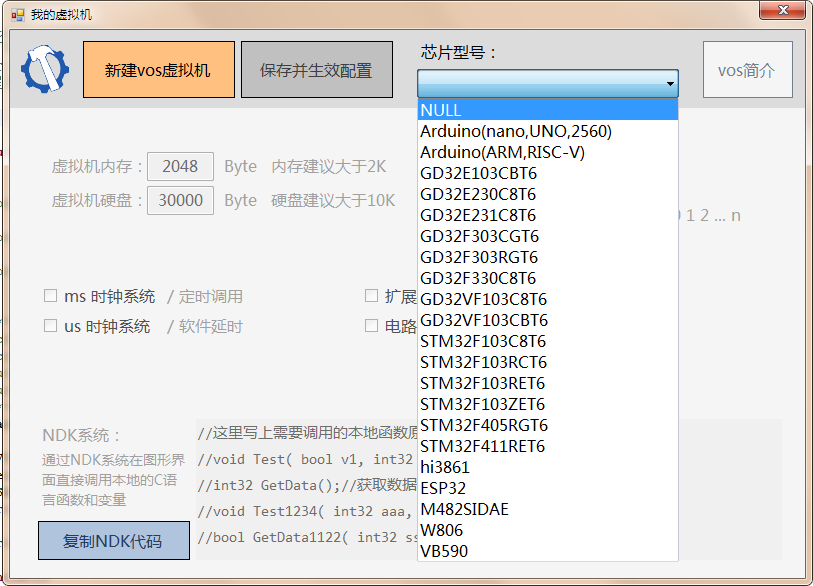Select NULL in the chip list
Viewport: 813px width, 586px height.
tap(548, 110)
